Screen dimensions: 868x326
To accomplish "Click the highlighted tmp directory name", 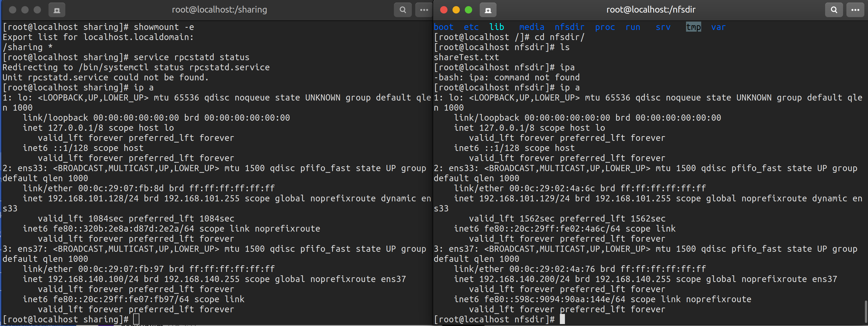I will pos(693,27).
